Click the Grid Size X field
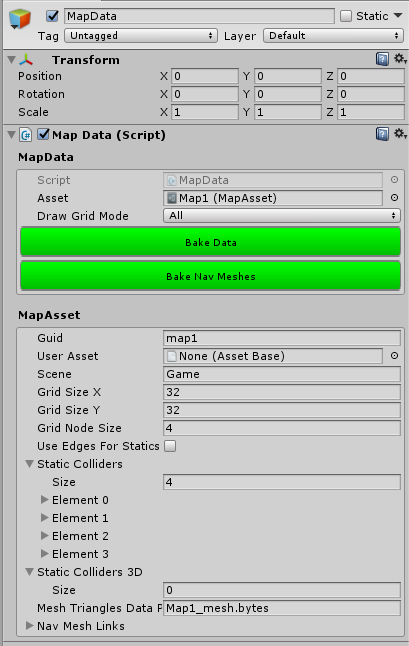Image resolution: width=409 pixels, height=646 pixels. point(282,392)
